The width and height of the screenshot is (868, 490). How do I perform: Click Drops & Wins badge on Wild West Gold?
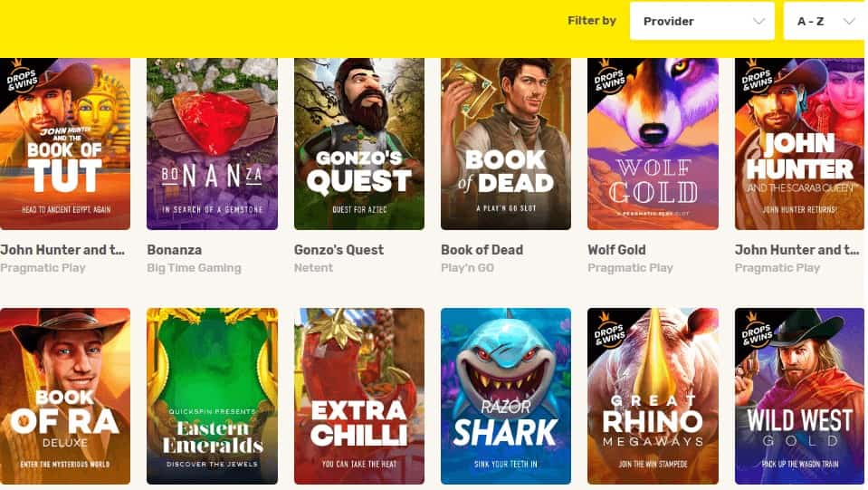click(756, 328)
